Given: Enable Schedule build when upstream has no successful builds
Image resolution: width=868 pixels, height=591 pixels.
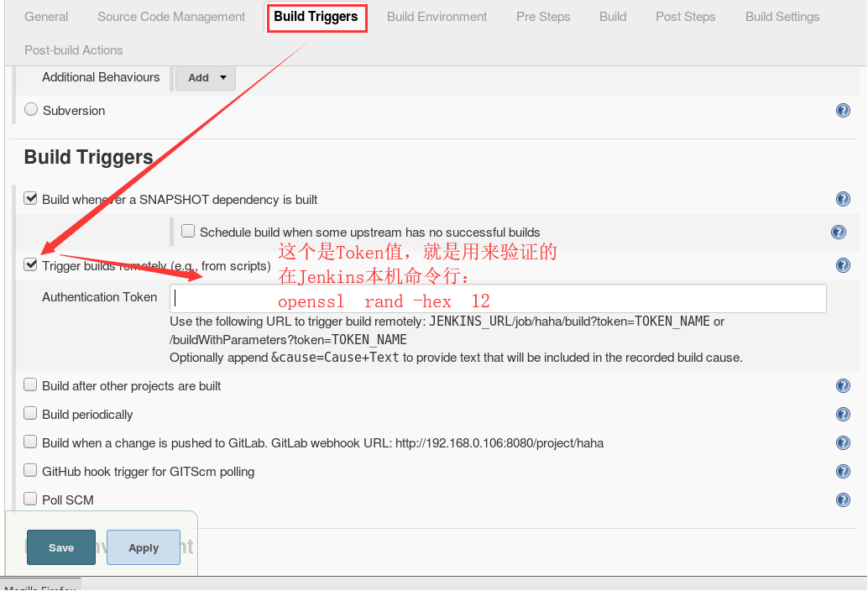Looking at the screenshot, I should [188, 231].
